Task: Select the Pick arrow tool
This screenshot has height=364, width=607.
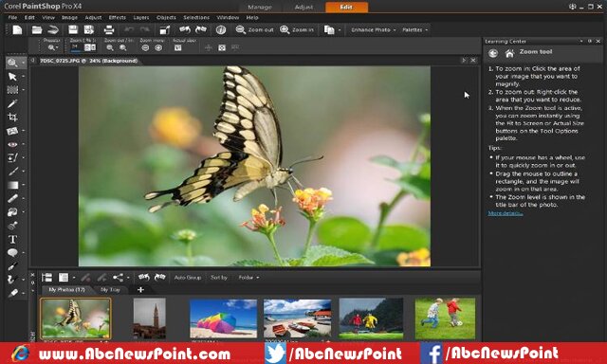Action: (12, 76)
